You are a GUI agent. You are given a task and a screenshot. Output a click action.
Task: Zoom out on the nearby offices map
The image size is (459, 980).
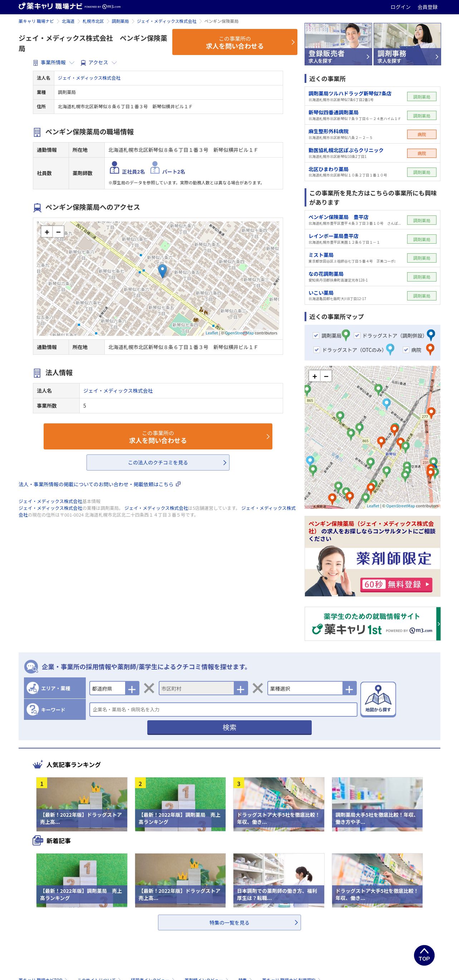click(x=326, y=376)
